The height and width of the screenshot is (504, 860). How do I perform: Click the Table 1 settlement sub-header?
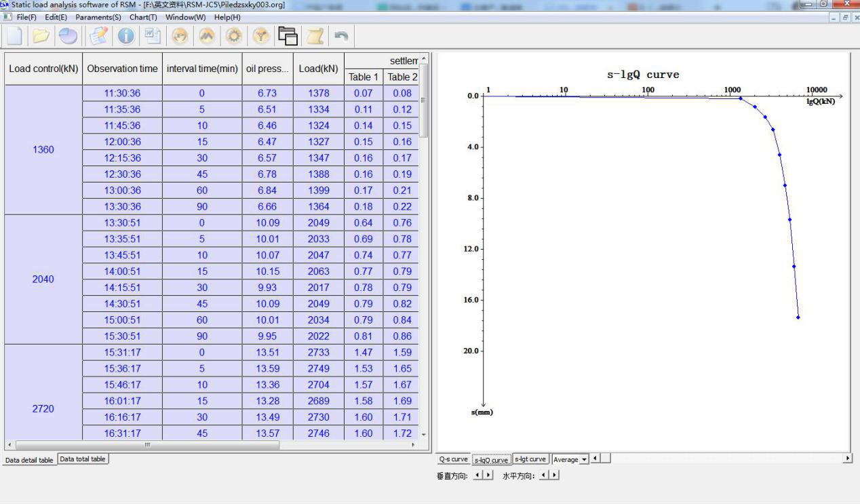point(364,77)
